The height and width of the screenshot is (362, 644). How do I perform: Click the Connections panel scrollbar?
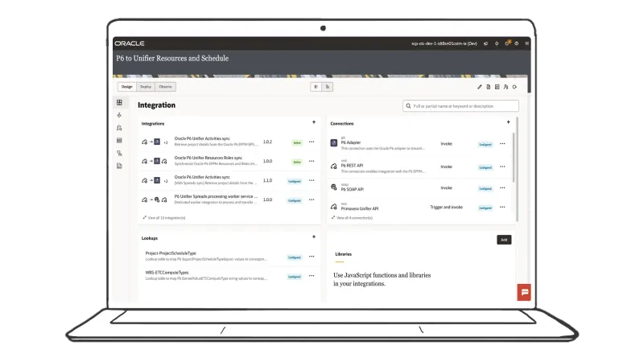click(514, 158)
